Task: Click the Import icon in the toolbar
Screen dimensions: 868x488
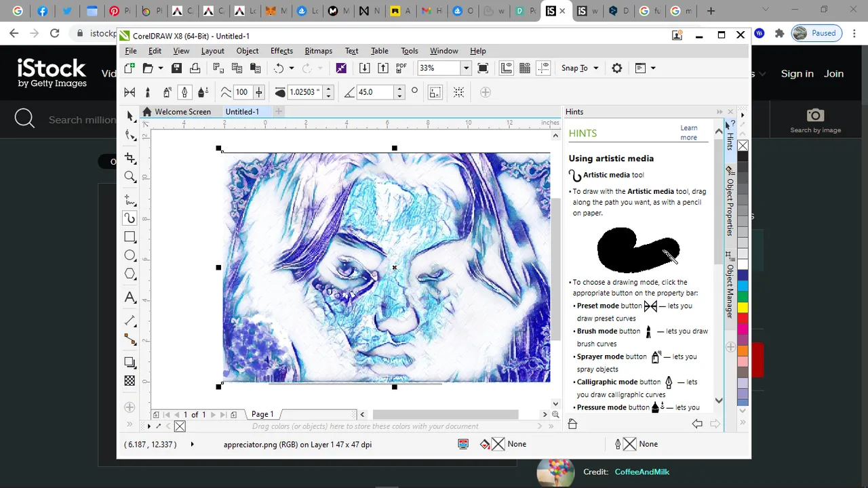Action: pos(364,68)
